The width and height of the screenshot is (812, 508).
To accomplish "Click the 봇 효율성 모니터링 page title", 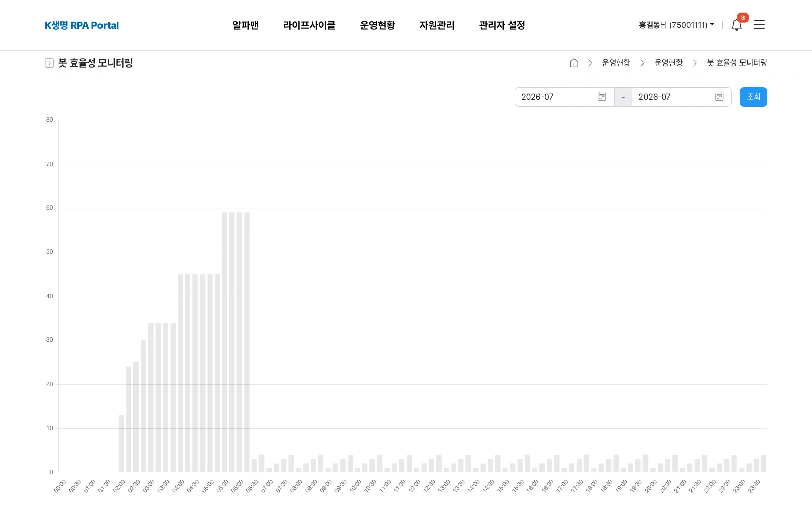I will pyautogui.click(x=95, y=63).
